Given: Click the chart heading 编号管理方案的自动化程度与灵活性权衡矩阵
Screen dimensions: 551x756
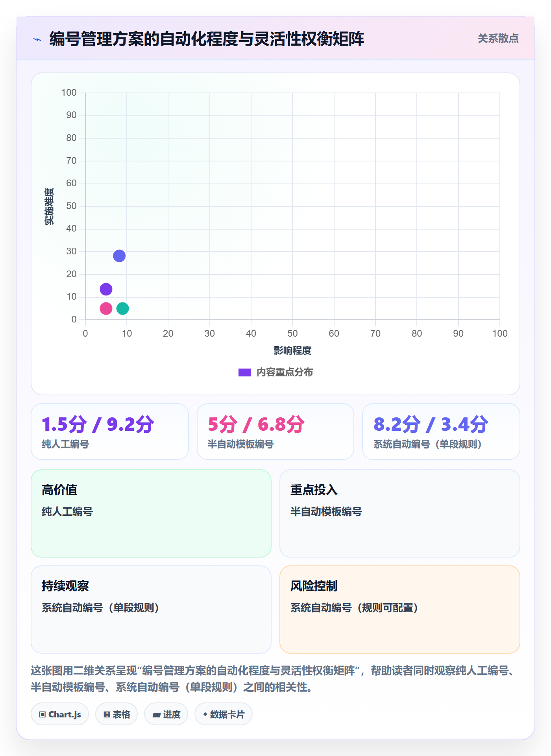Looking at the screenshot, I should tap(207, 39).
